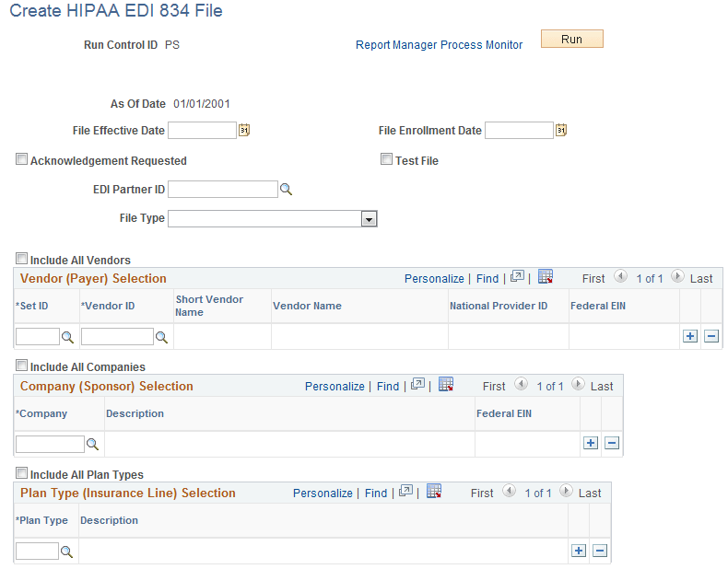Find in the Company (Sponsor) Selection grid

[388, 387]
